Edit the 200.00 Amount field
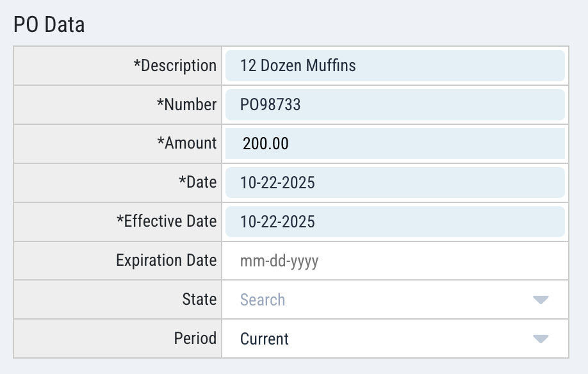588x374 pixels. (395, 143)
